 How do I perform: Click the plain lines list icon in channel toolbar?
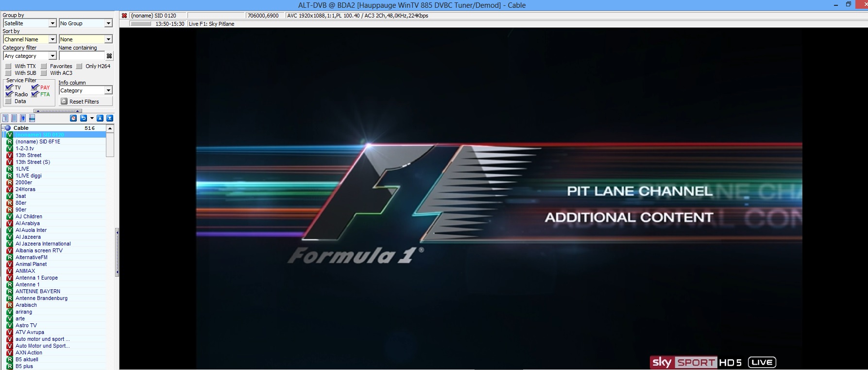pos(14,118)
